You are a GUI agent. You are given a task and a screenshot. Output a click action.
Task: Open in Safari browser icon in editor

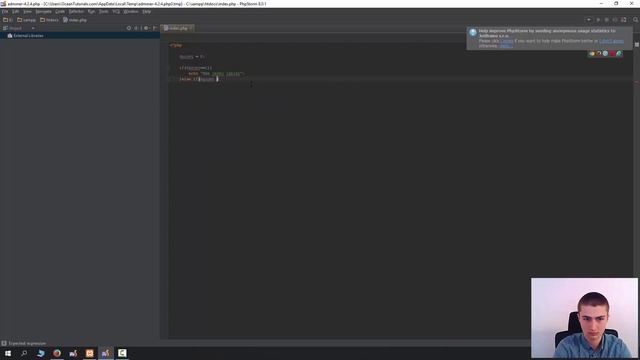[x=605, y=53]
